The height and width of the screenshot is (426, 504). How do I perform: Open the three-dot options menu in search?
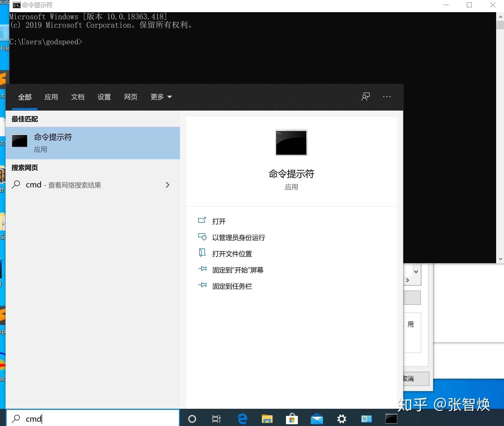(x=387, y=97)
